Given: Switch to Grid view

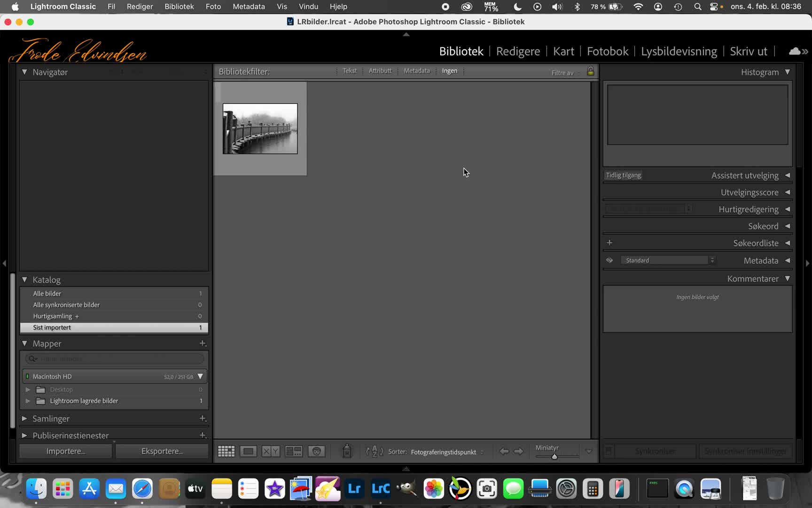Looking at the screenshot, I should coord(226,452).
